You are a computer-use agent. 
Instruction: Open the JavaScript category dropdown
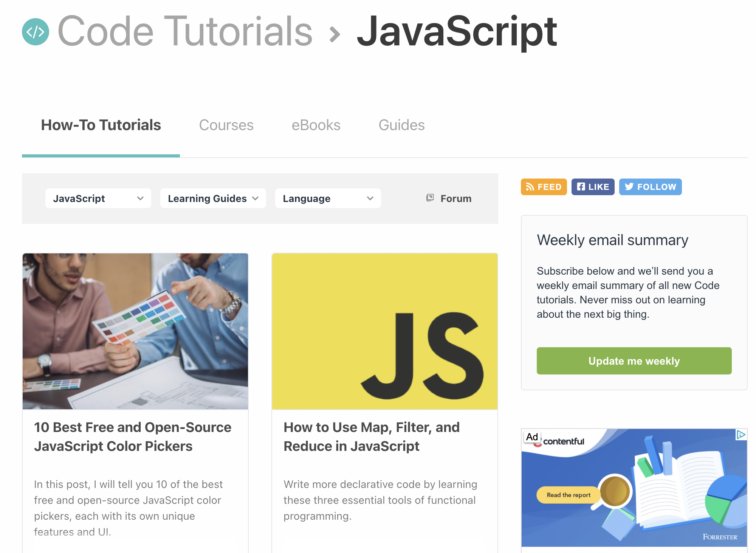98,198
